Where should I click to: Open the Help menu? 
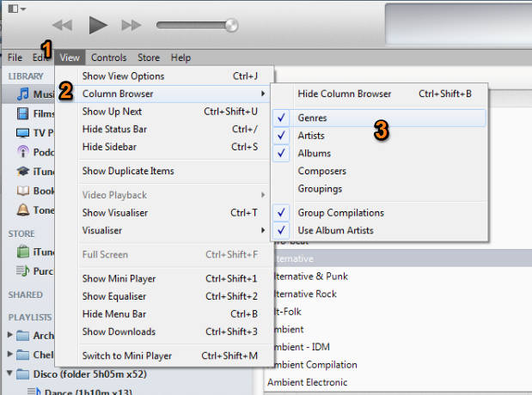coord(180,58)
